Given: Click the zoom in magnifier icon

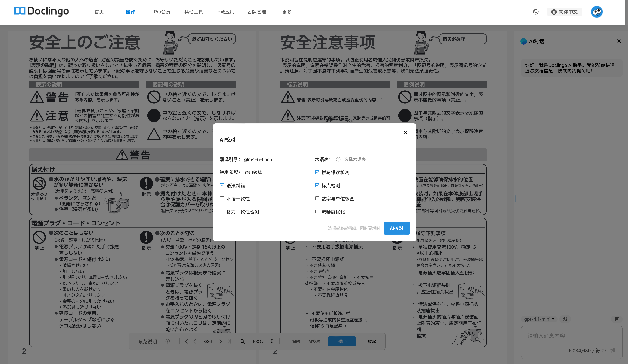Looking at the screenshot, I should tap(272, 341).
